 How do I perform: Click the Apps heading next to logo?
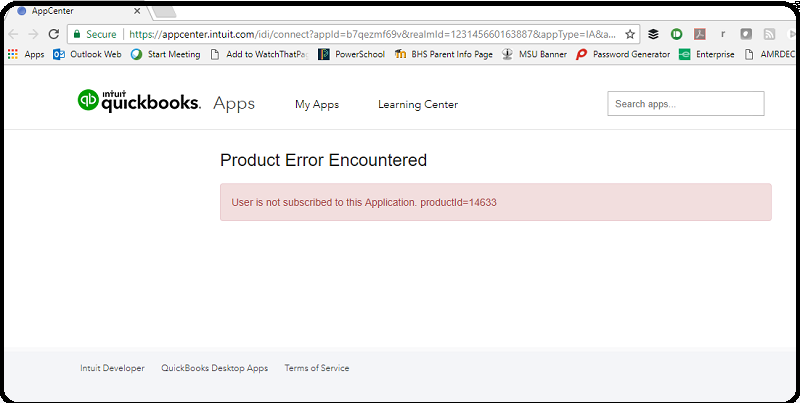pos(234,104)
